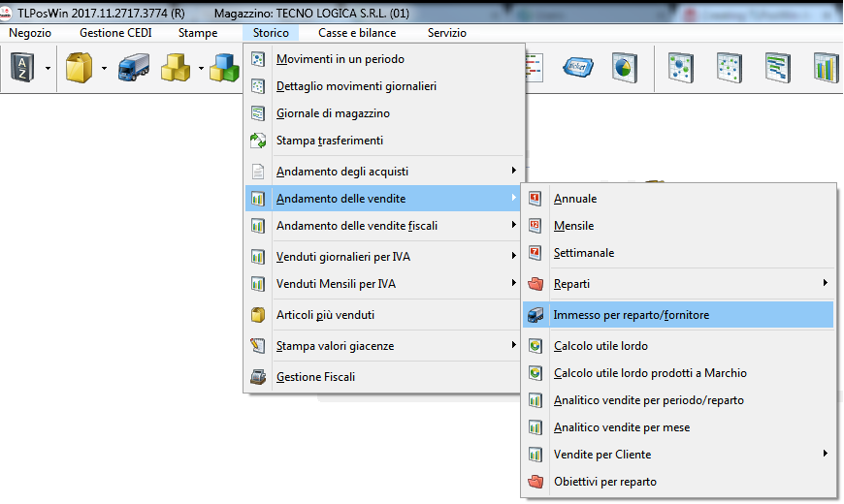Click the blue delivery truck toolbar icon
The width and height of the screenshot is (844, 504).
[x=132, y=68]
